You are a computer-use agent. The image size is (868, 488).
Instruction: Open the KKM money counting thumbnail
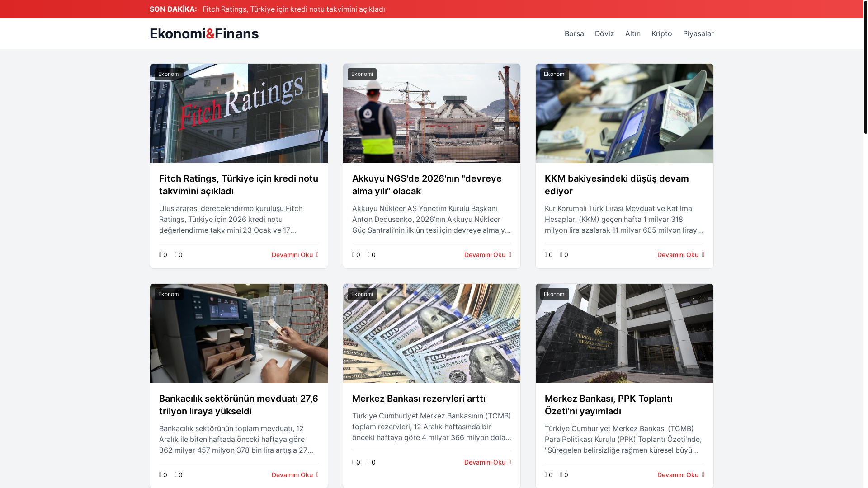coord(624,113)
